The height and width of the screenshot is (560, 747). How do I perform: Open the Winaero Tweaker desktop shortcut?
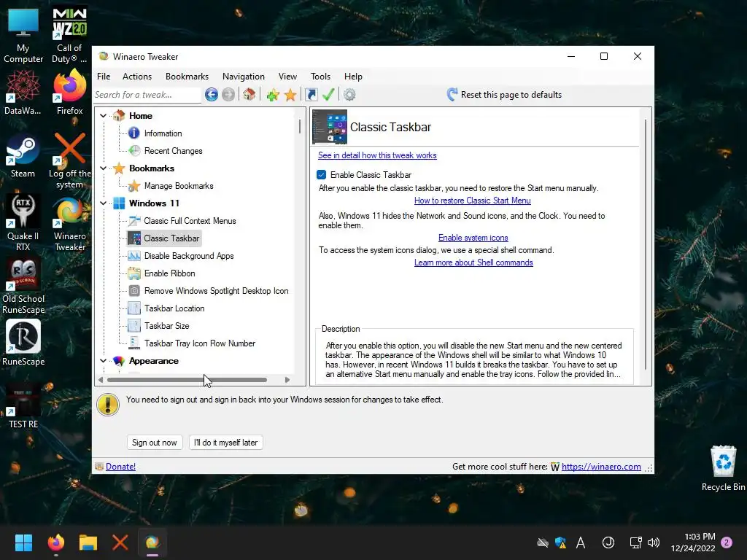pyautogui.click(x=69, y=223)
